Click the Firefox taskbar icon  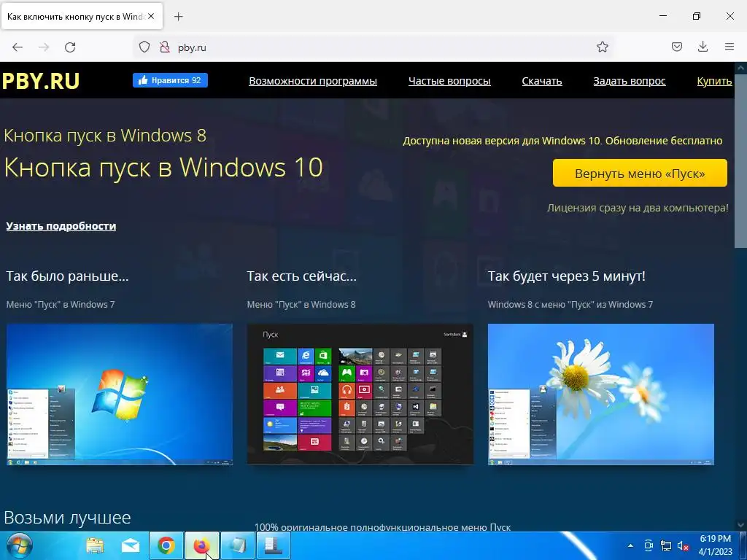click(x=201, y=545)
